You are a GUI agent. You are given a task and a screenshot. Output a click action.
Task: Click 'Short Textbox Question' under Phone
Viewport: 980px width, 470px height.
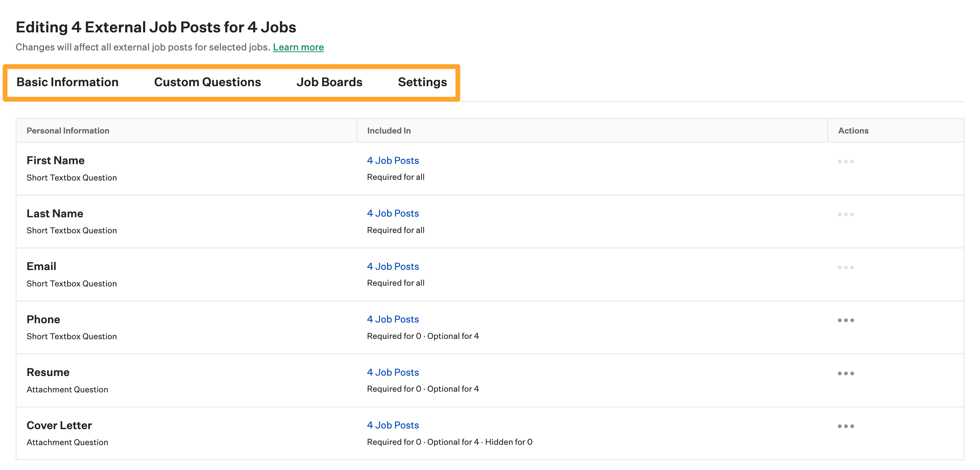click(x=72, y=336)
